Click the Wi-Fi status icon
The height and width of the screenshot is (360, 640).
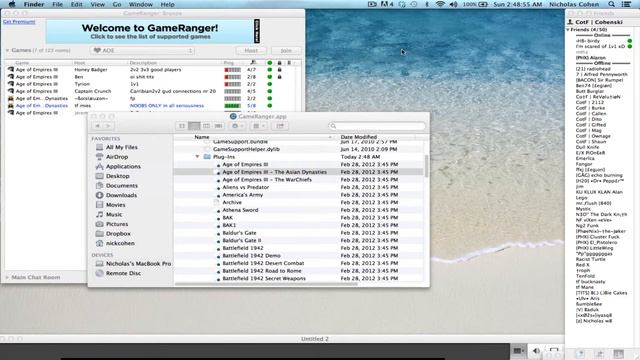pos(440,4)
